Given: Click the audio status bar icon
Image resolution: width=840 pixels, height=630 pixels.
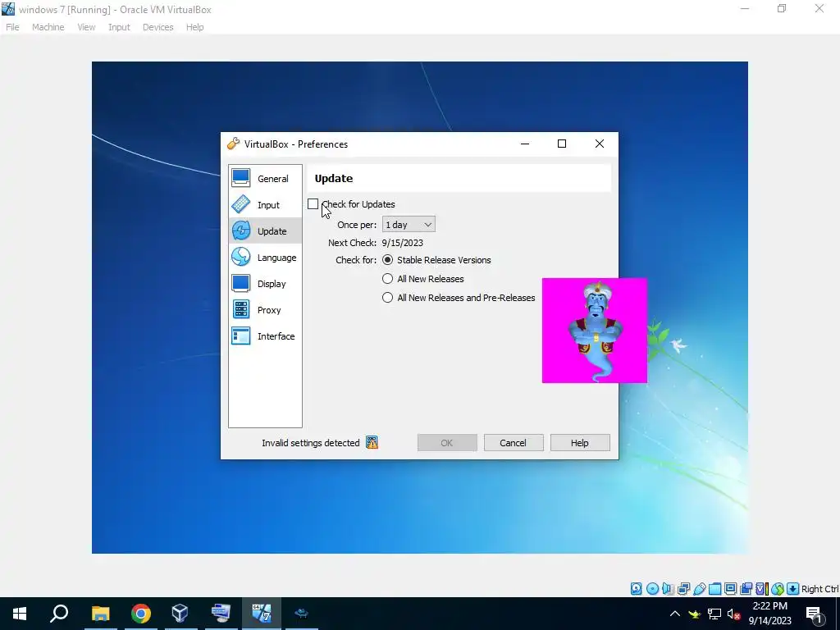Looking at the screenshot, I should [668, 589].
